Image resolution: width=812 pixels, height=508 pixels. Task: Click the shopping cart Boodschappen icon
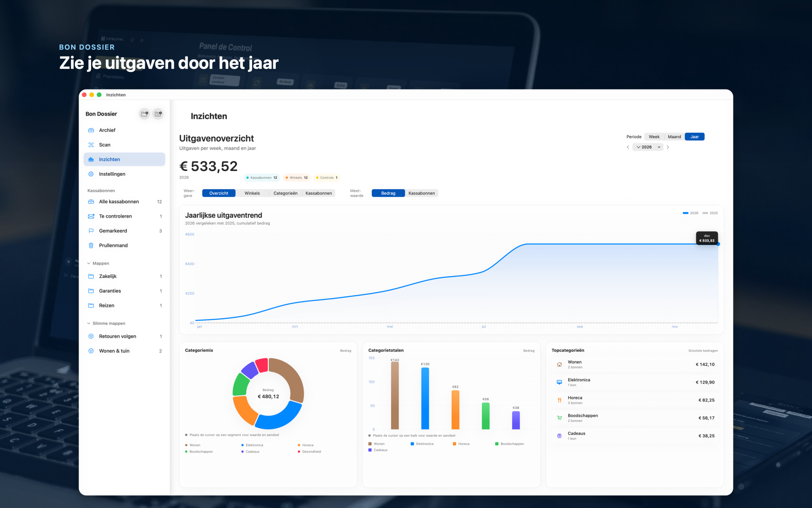559,418
